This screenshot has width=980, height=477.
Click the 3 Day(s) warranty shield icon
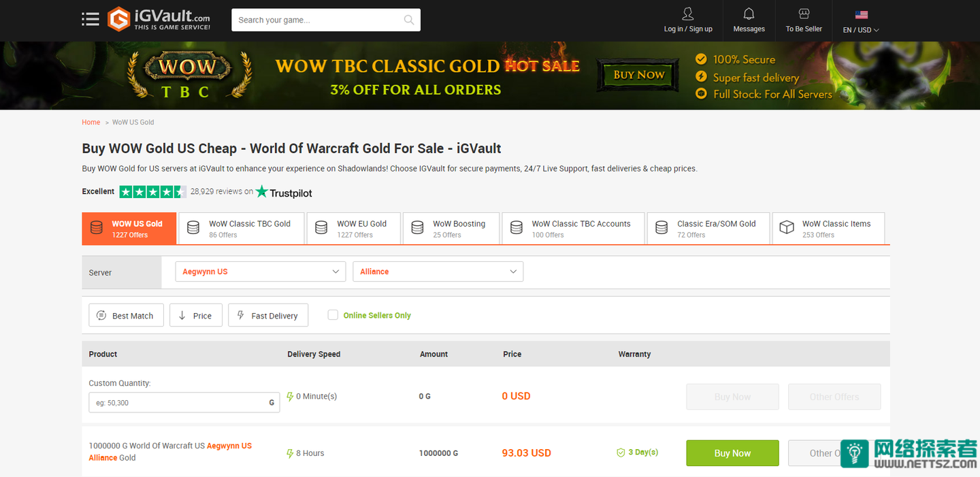point(621,453)
